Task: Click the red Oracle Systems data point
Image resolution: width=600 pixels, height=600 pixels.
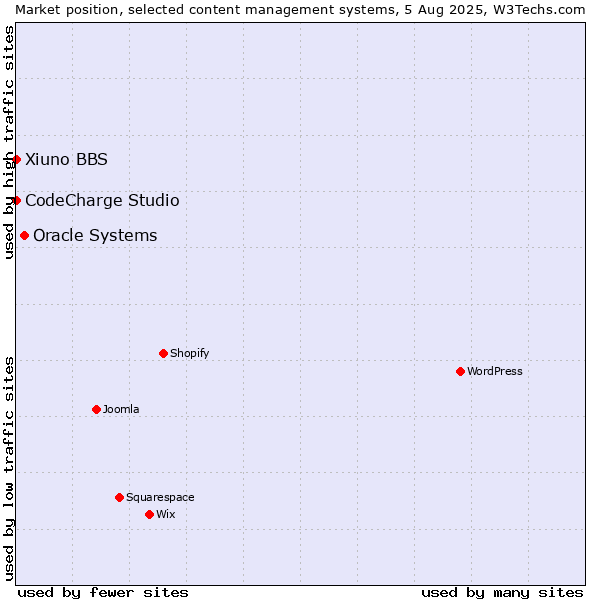Action: pos(24,235)
